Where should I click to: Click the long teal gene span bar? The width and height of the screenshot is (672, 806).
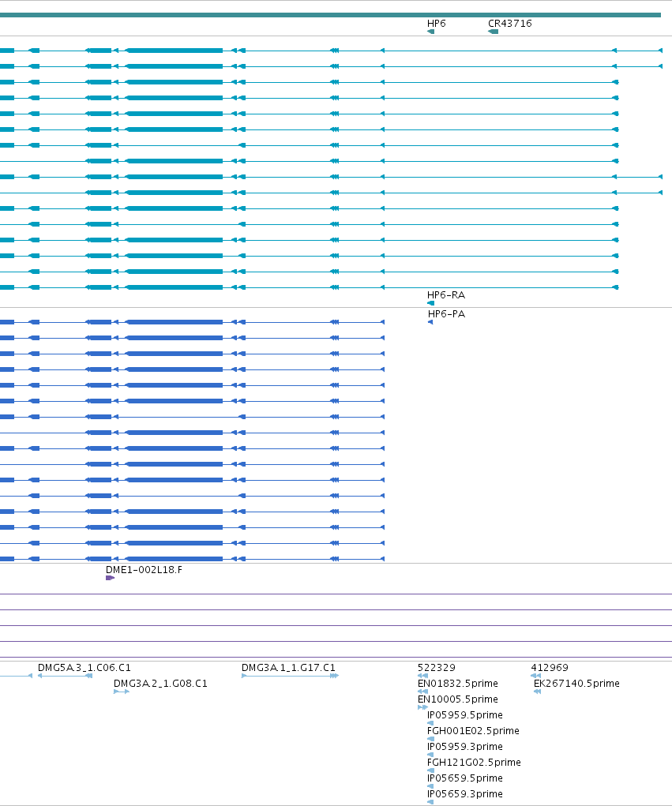(330, 15)
